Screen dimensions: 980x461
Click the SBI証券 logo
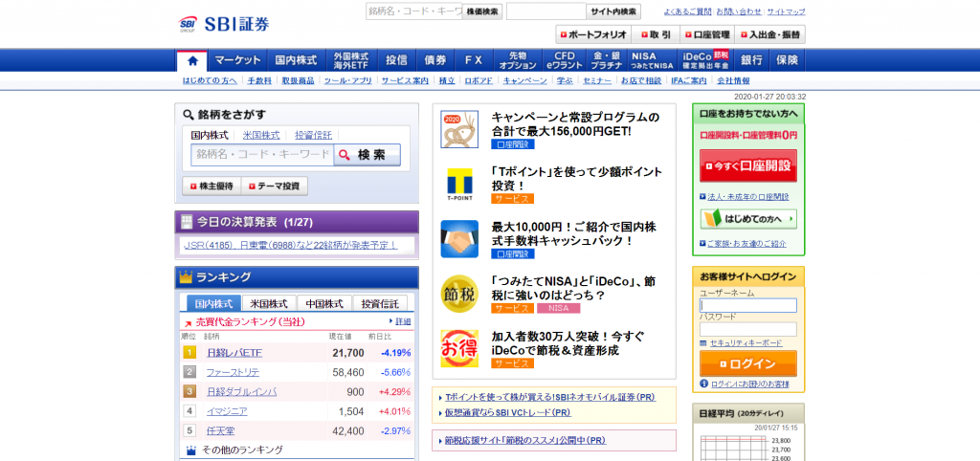point(224,24)
